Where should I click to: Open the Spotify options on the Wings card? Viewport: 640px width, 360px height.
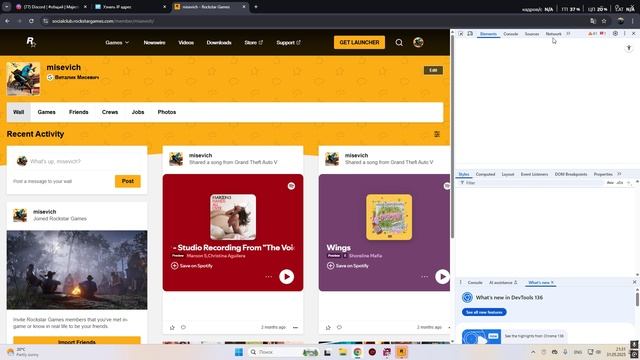click(424, 277)
